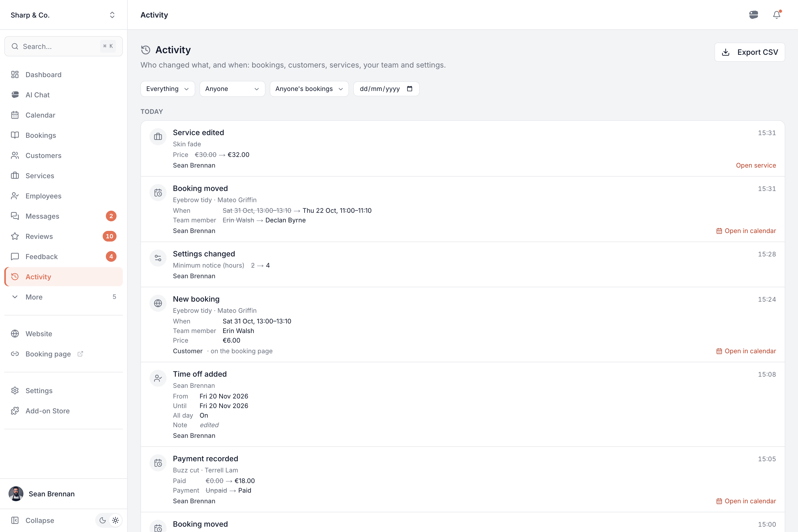The width and height of the screenshot is (798, 532).
Task: Open Feedback in sidebar
Action: [x=64, y=256]
